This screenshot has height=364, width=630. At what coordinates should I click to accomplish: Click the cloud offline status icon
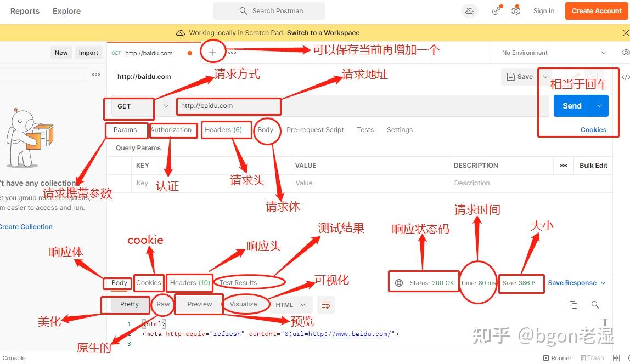tap(469, 10)
